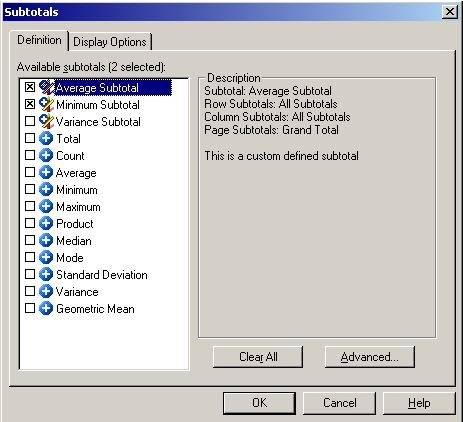This screenshot has height=422, width=463.
Task: Tick the Minimum checkbox
Action: click(30, 189)
